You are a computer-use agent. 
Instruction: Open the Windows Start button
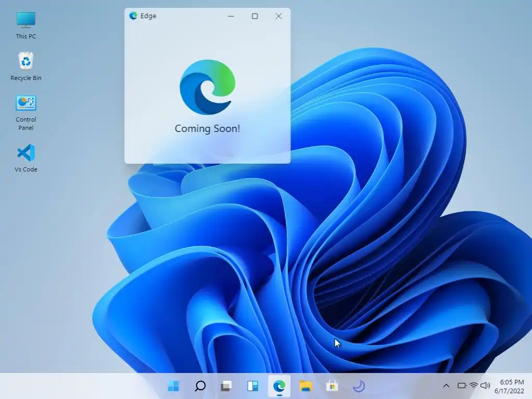tap(174, 386)
